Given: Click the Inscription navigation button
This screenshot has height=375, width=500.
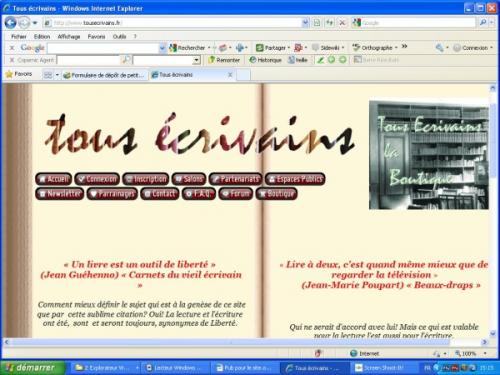Looking at the screenshot, I should click(146, 179).
